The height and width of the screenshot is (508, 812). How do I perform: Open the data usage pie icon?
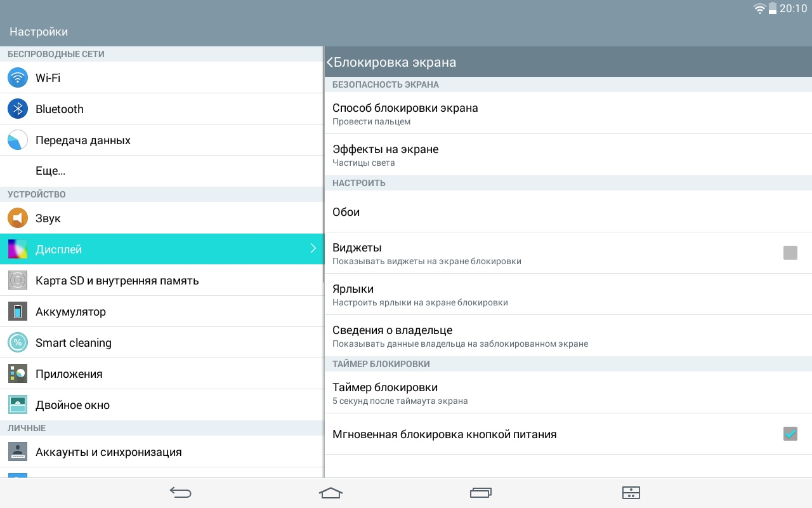pos(18,140)
